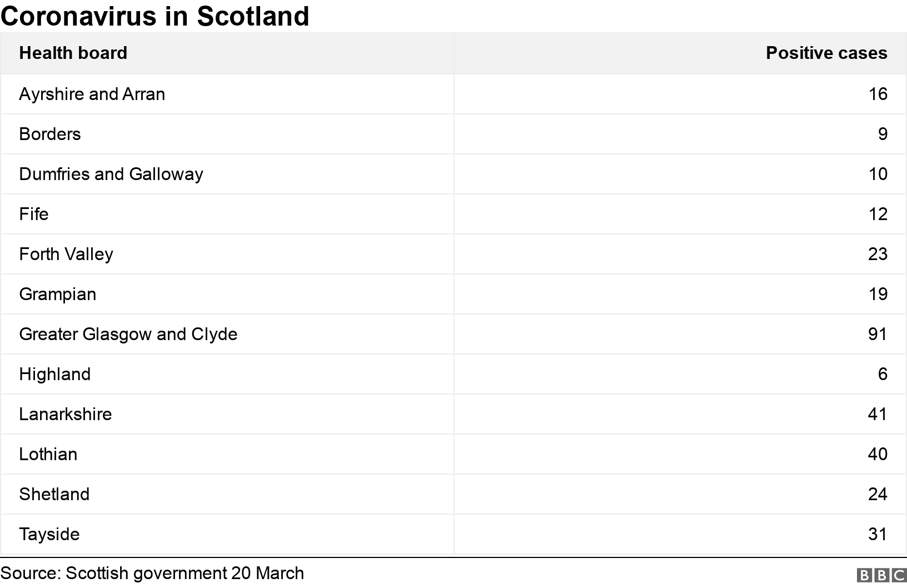This screenshot has height=588, width=907.
Task: Click the Scottish government source text
Action: [152, 573]
